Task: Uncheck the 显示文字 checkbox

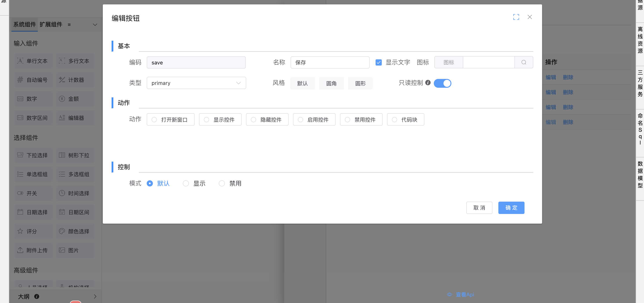Action: [x=378, y=62]
